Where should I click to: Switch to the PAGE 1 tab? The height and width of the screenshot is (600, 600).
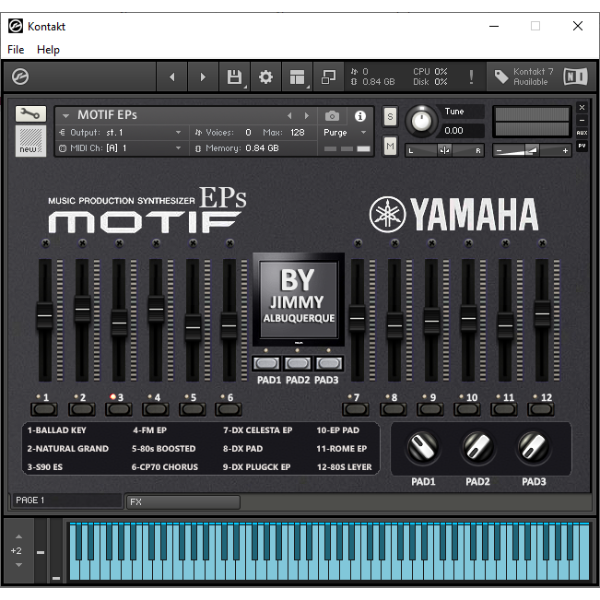[x=67, y=501]
